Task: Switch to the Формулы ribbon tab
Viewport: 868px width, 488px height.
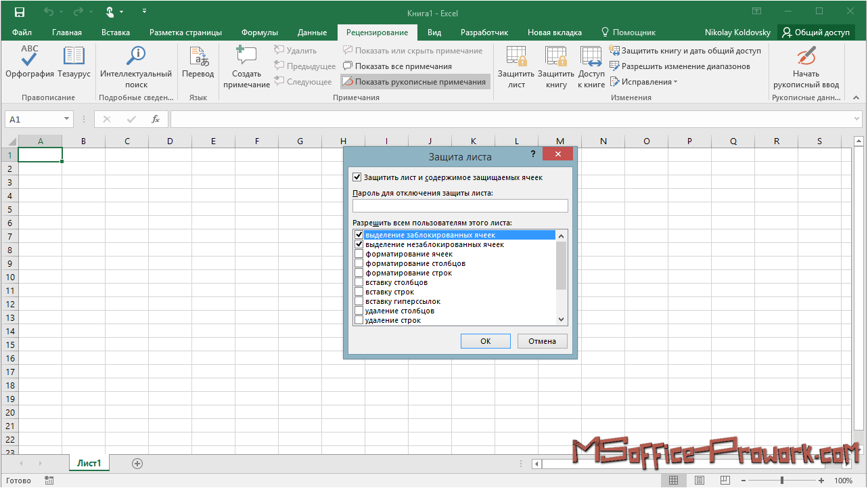Action: click(x=259, y=32)
